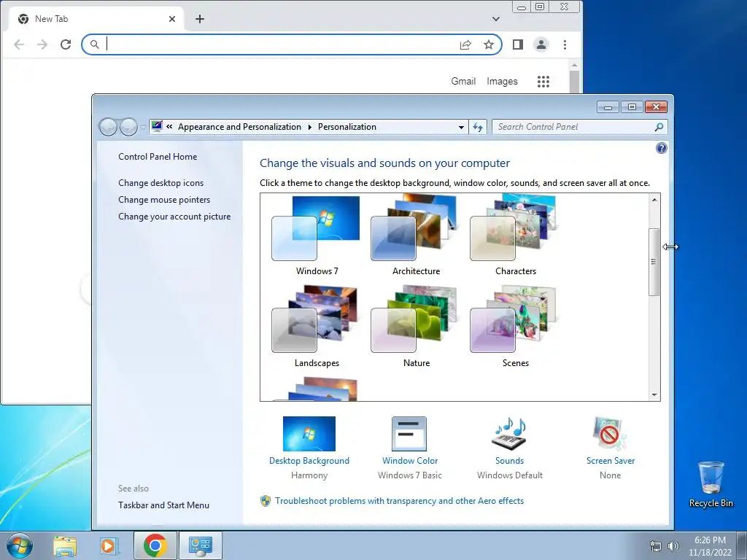This screenshot has height=560, width=747.
Task: Open Gmail link in Chrome
Action: pyautogui.click(x=463, y=82)
